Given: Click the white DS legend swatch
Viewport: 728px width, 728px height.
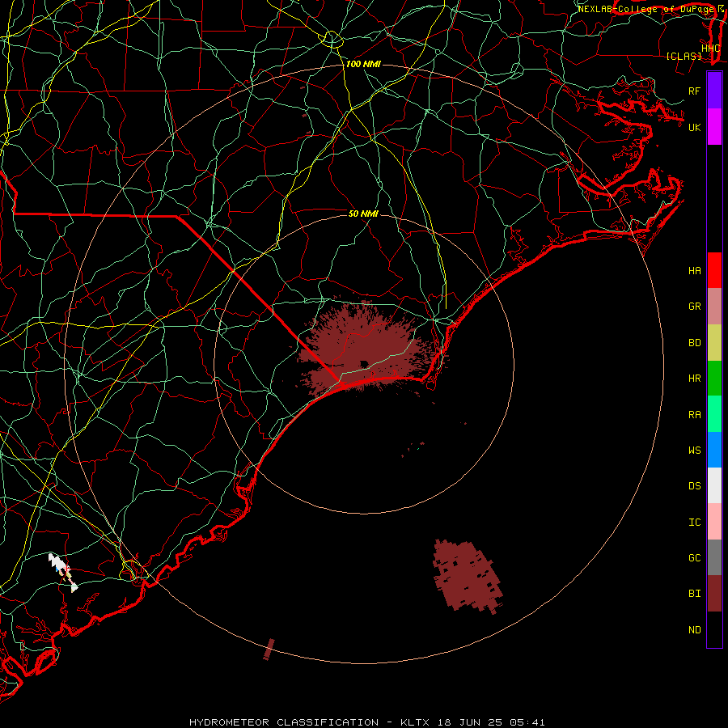Looking at the screenshot, I should tap(714, 485).
